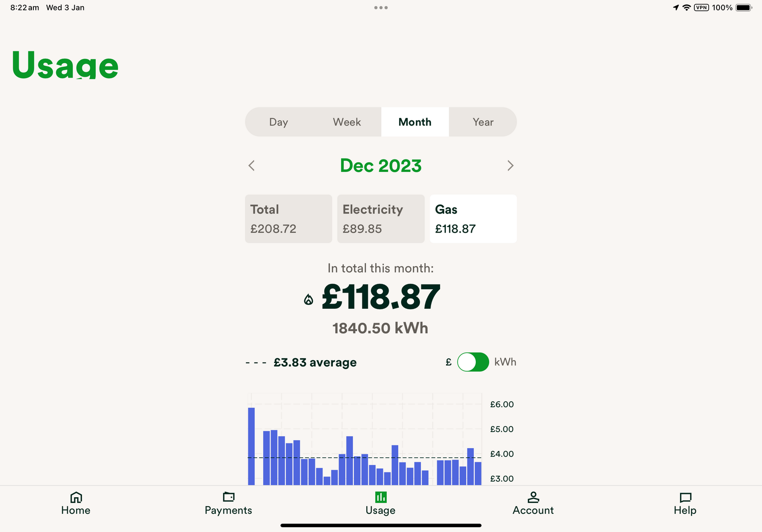762x532 pixels.
Task: Select the Electricity usage card
Action: coord(381,219)
